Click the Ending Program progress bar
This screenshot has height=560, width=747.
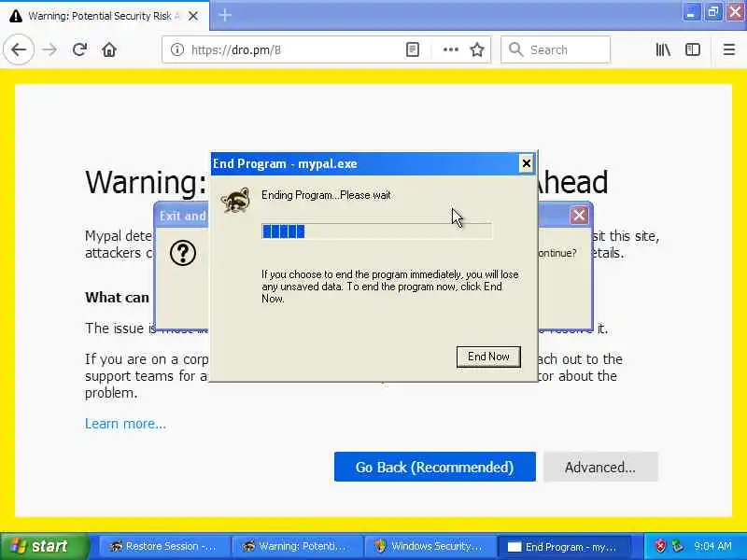pyautogui.click(x=377, y=231)
